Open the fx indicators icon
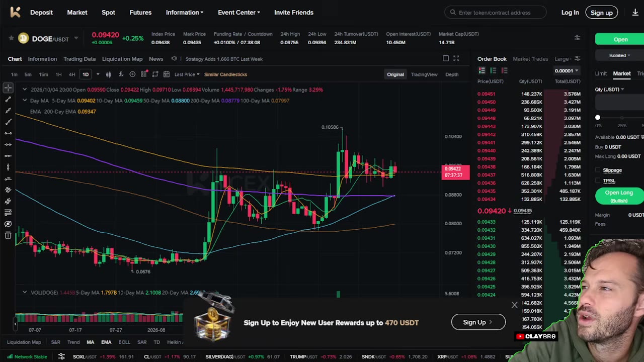The height and width of the screenshot is (362, 644). click(121, 74)
